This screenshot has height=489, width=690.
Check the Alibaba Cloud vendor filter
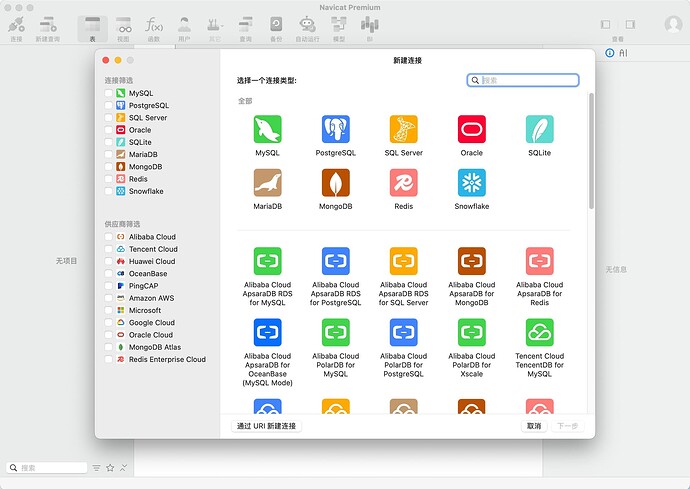pos(108,237)
